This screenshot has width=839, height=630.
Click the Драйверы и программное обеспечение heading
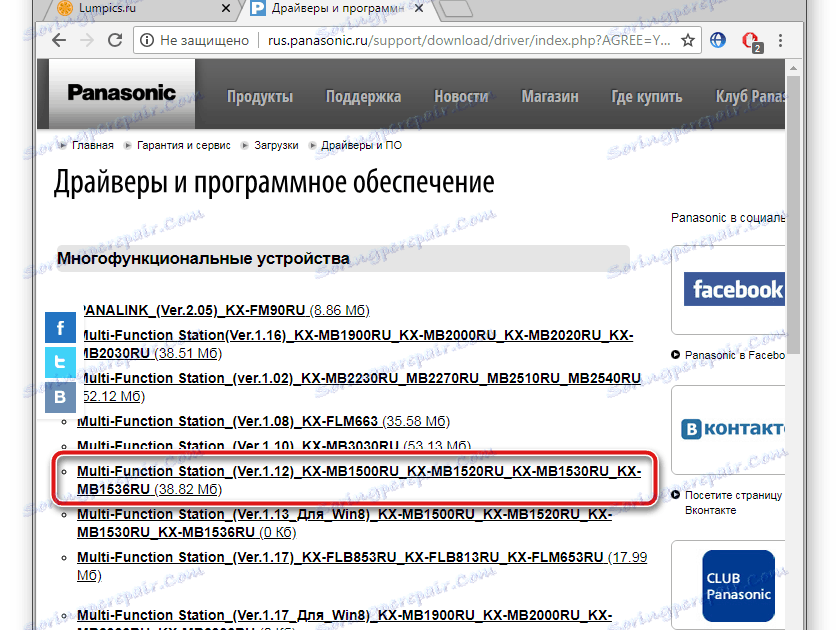(x=274, y=183)
